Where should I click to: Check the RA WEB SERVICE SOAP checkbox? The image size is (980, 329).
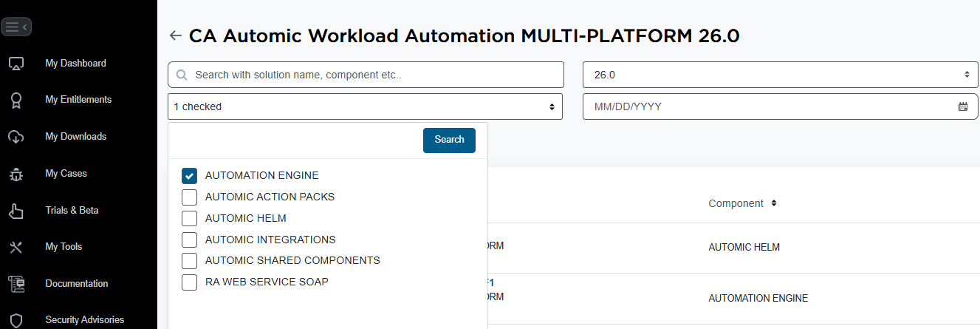[x=189, y=282]
